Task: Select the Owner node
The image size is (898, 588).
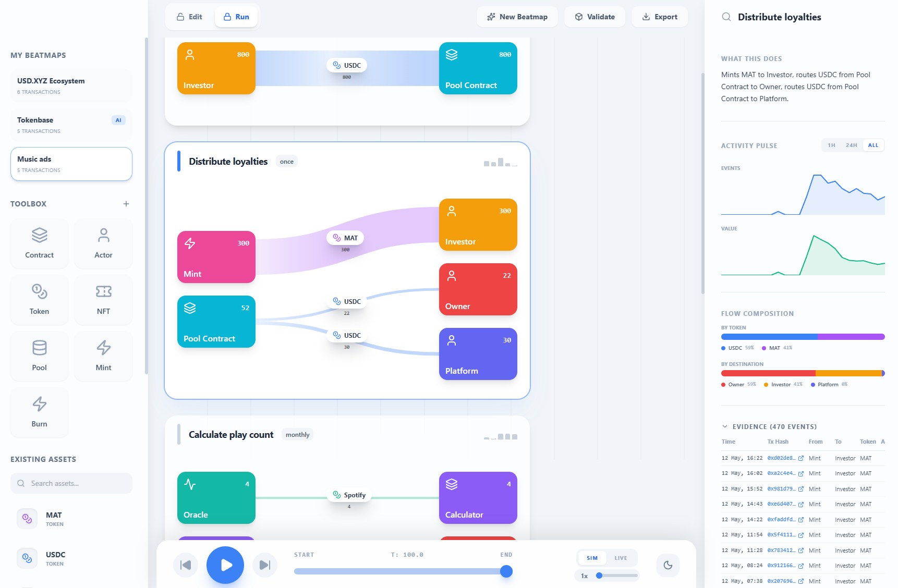Action: point(478,289)
